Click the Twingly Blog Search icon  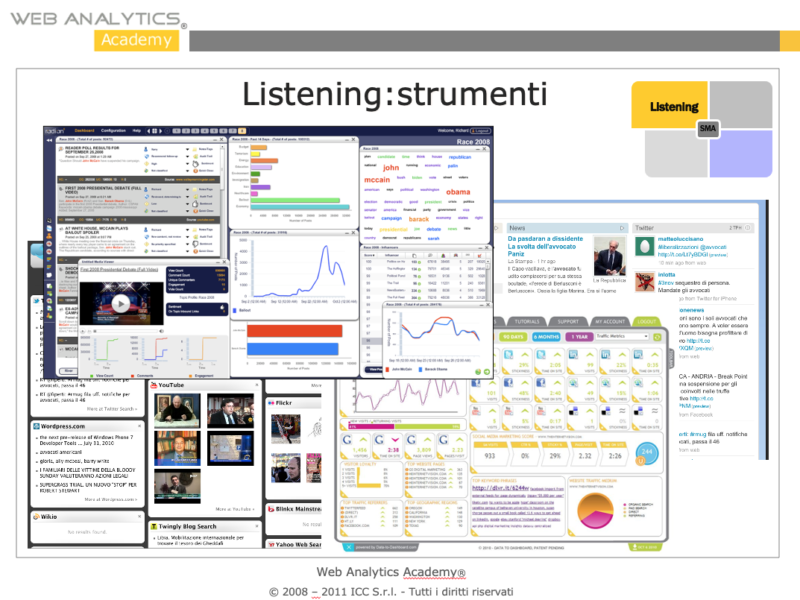(154, 526)
